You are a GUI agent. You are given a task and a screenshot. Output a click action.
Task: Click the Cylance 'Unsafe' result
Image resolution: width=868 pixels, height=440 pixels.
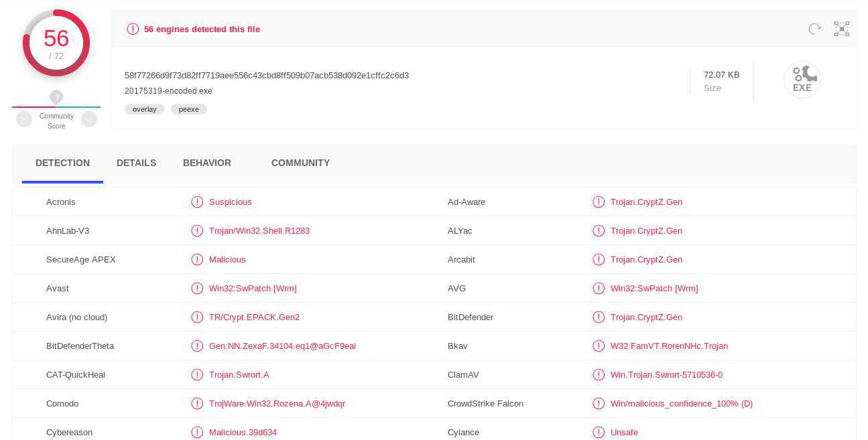click(x=624, y=432)
